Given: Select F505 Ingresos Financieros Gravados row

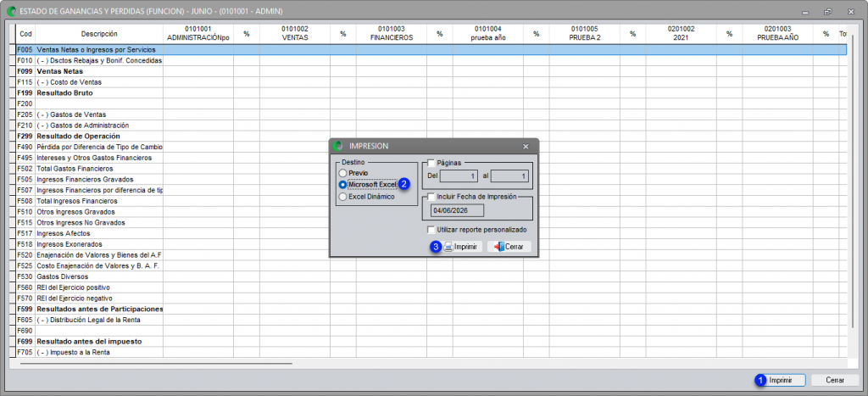Looking at the screenshot, I should click(431, 180).
